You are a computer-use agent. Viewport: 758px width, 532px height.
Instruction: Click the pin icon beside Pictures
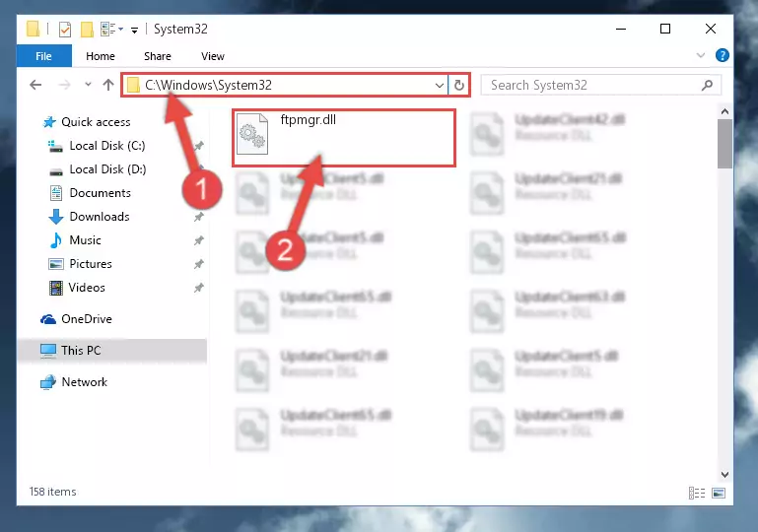(199, 264)
